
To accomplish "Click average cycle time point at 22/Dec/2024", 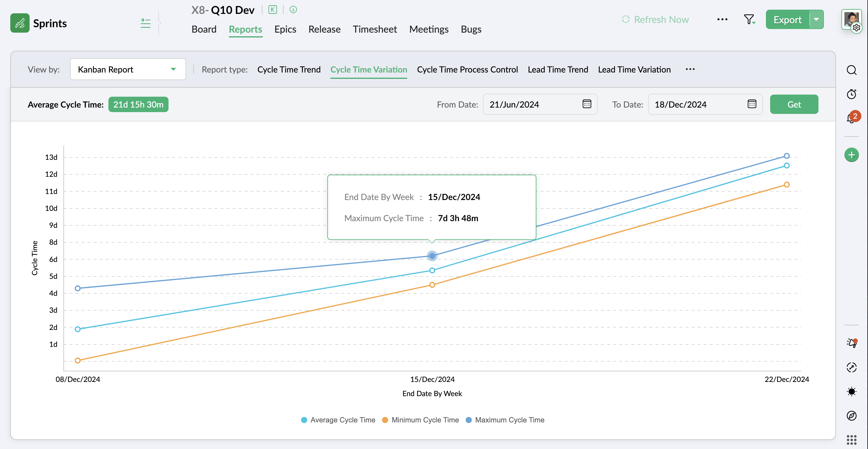I will 786,166.
